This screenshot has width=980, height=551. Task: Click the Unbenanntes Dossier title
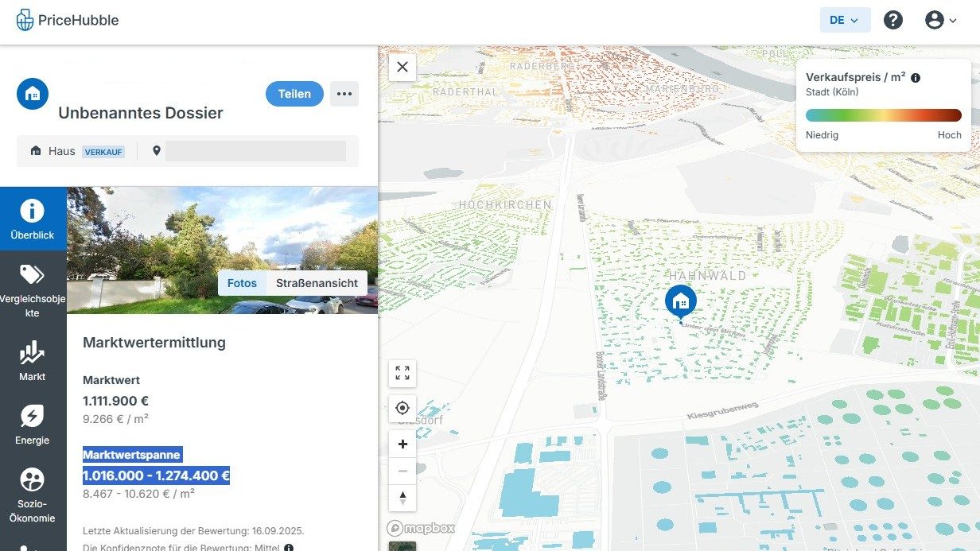pyautogui.click(x=141, y=113)
